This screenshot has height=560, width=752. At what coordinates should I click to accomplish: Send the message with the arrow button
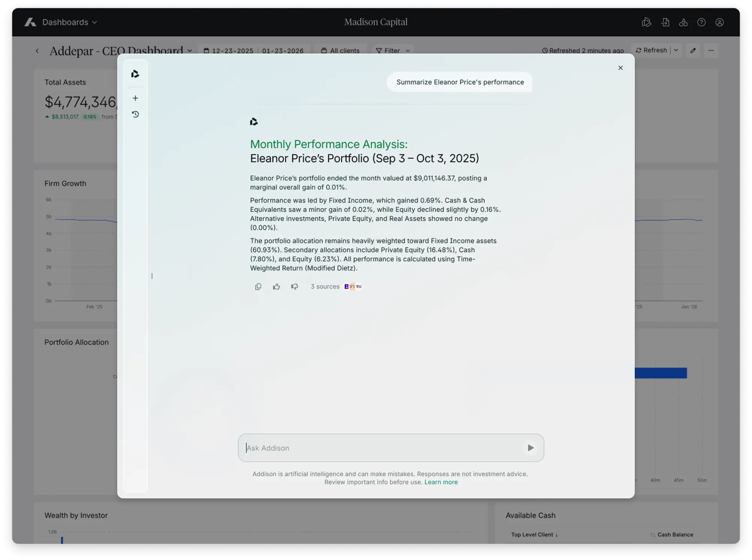[531, 448]
